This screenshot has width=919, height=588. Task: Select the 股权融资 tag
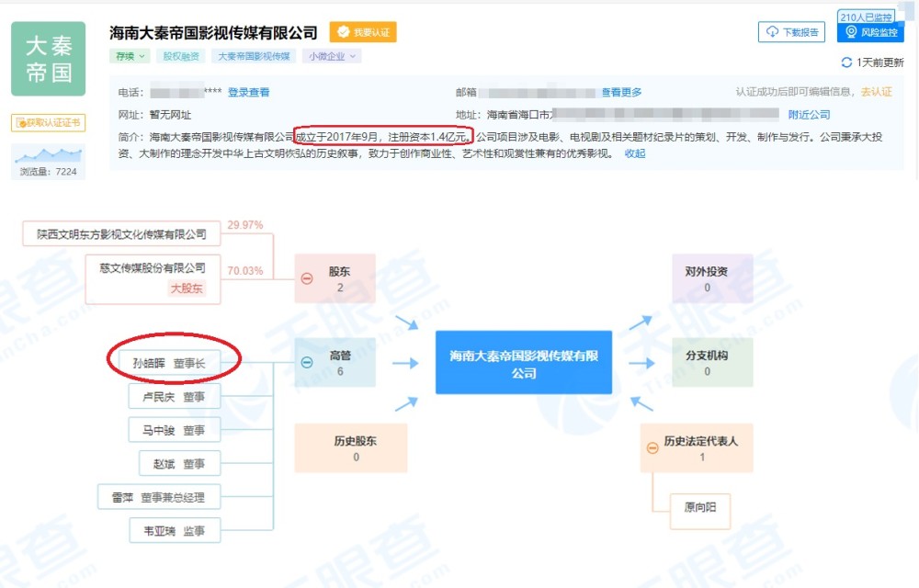(x=181, y=56)
